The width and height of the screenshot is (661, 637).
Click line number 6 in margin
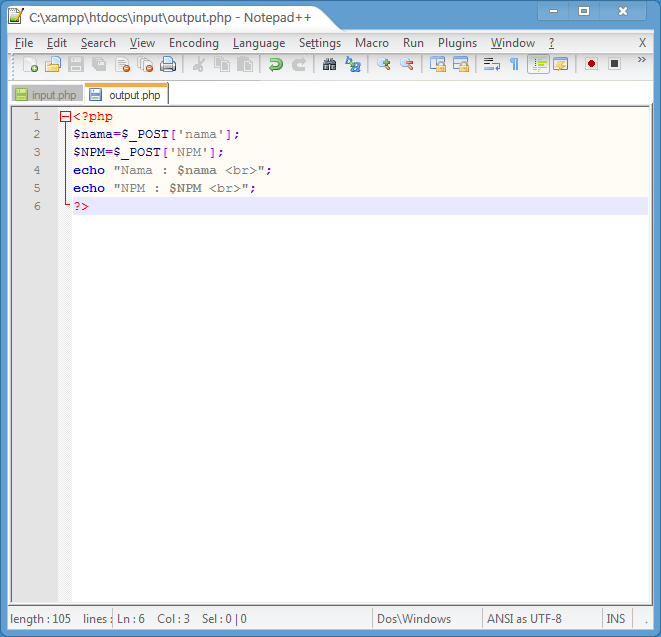pyautogui.click(x=37, y=206)
